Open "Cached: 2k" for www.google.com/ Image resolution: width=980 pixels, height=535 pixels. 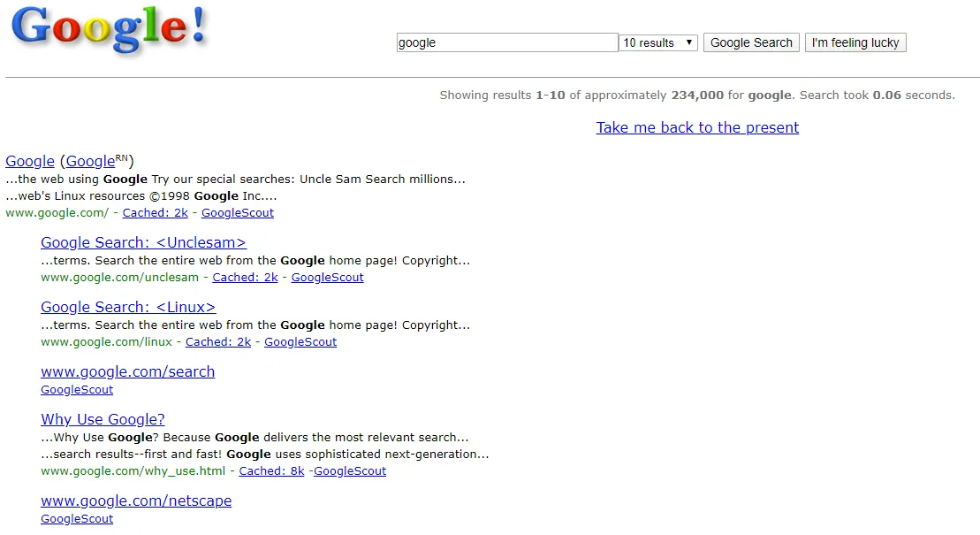[x=155, y=213]
